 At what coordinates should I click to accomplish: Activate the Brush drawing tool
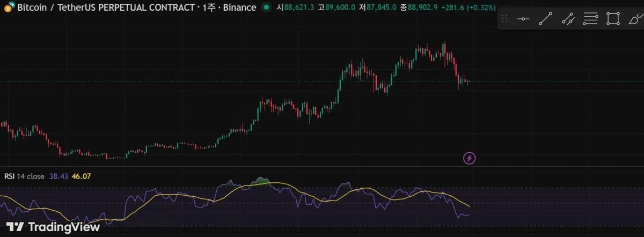point(634,19)
